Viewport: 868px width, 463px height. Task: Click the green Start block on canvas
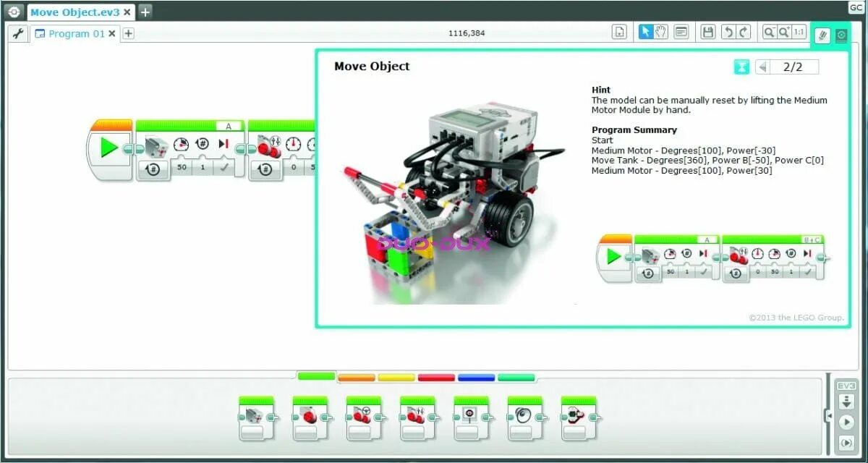click(x=109, y=148)
